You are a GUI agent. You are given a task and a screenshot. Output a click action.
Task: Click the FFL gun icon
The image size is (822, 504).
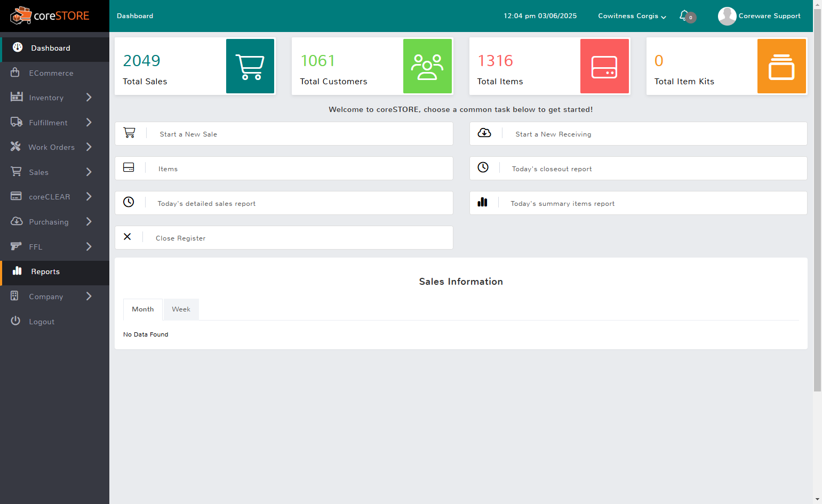(x=16, y=246)
